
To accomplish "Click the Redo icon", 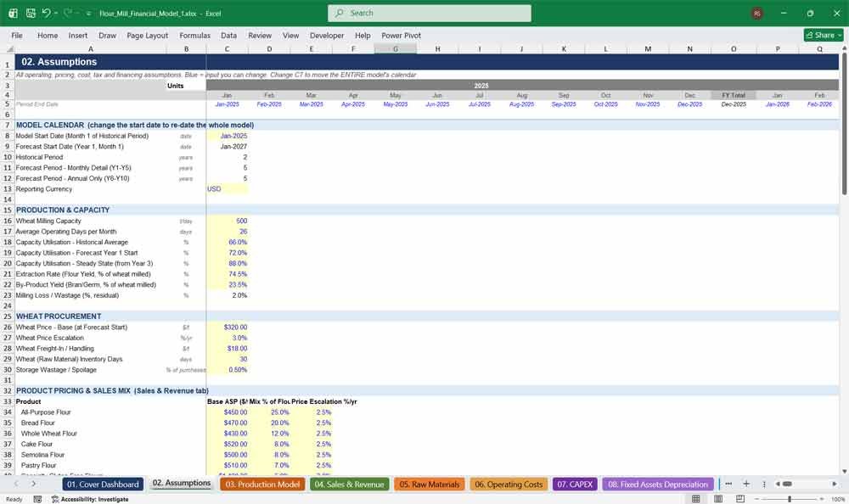I will click(x=68, y=13).
